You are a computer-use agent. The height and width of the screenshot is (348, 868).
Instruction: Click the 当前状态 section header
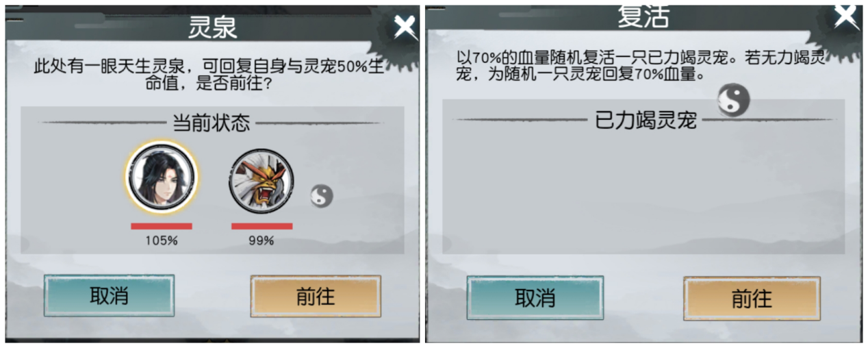point(210,123)
